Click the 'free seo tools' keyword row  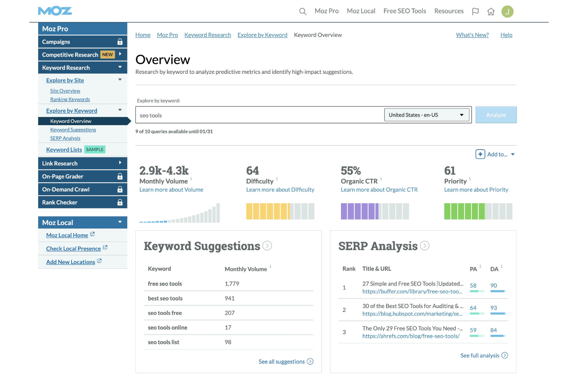(228, 284)
